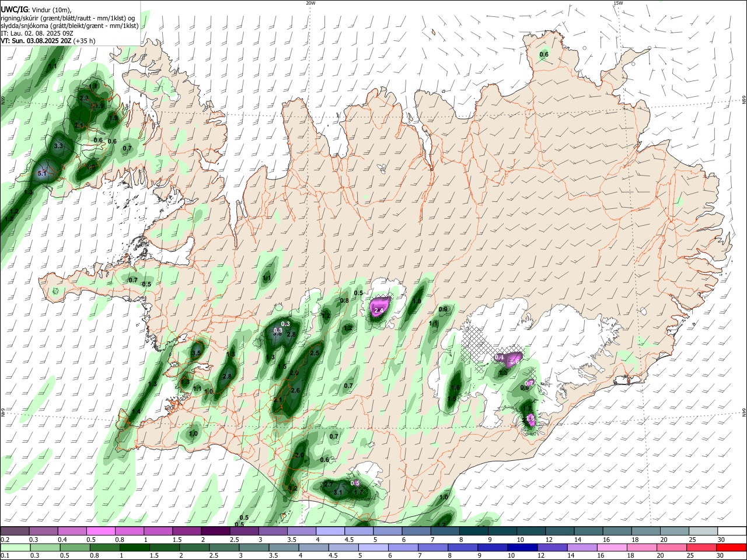Viewport: 747px width, 560px height.
Task: Click the rigning/skúrir legend description line
Action: click(68, 17)
